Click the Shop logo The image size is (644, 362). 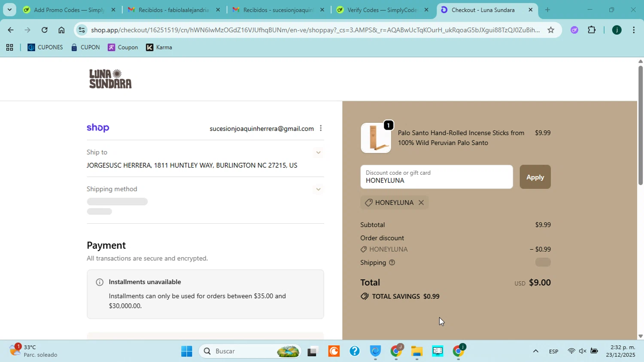(98, 128)
